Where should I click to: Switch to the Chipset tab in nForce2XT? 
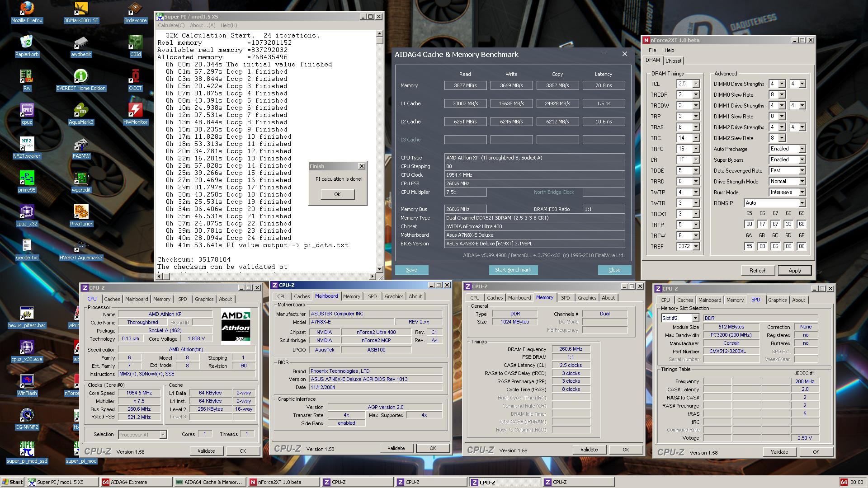tap(673, 61)
